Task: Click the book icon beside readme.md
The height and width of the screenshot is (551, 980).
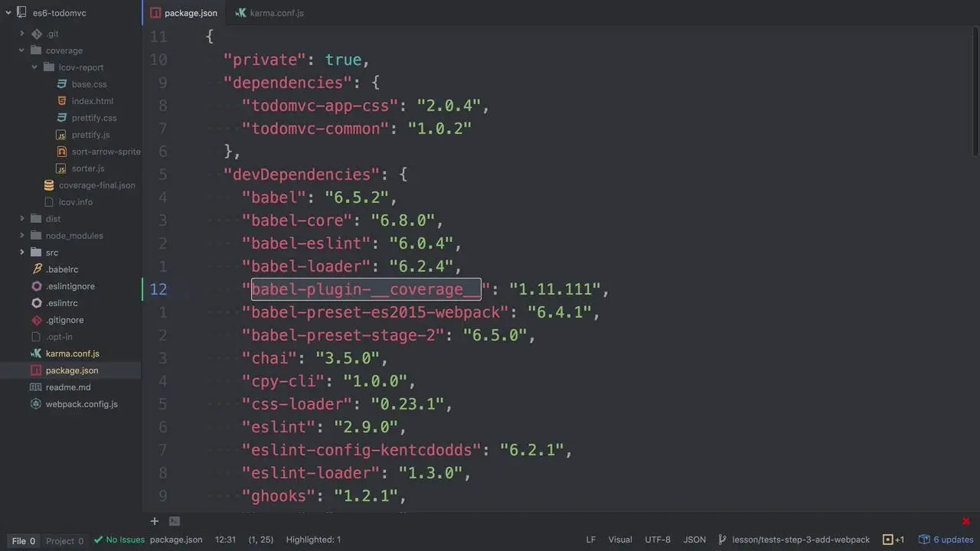Action: pyautogui.click(x=36, y=387)
